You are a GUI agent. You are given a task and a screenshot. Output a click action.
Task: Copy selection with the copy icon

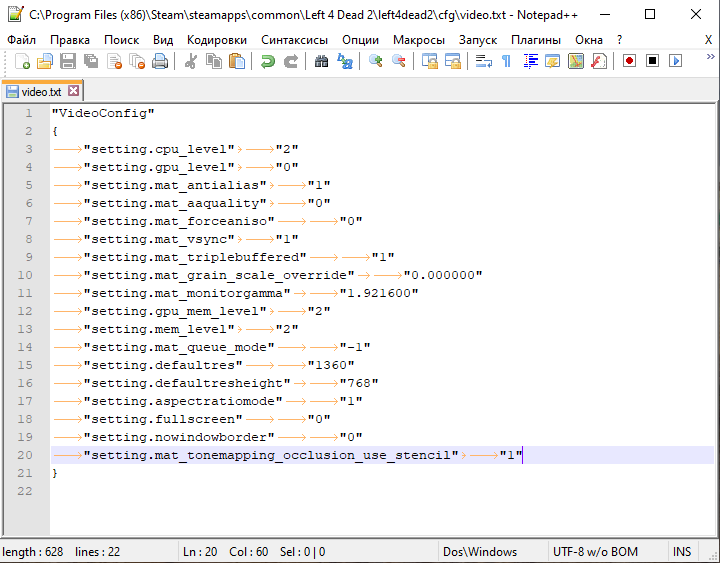coord(214,61)
